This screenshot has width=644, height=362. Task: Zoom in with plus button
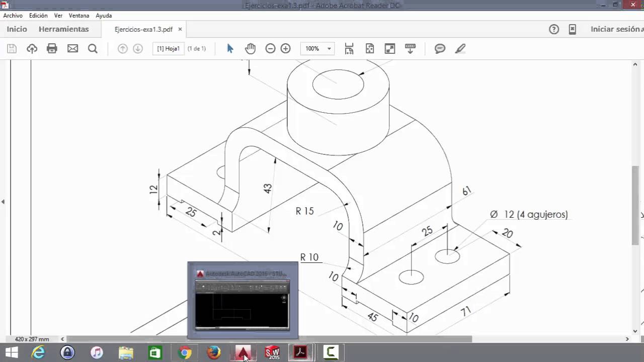[286, 49]
